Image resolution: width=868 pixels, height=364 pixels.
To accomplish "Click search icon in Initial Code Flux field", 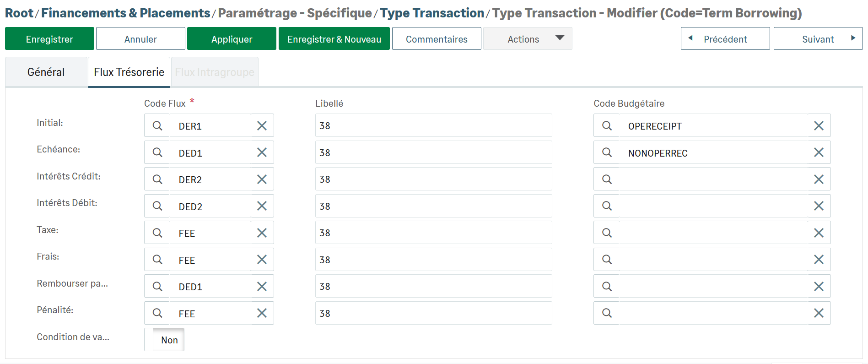I will (157, 126).
